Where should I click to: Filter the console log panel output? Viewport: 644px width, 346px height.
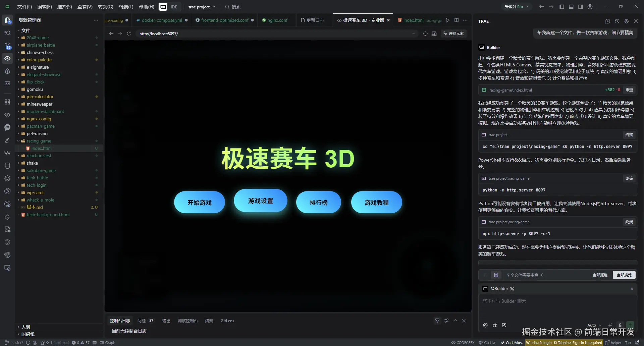[437, 321]
